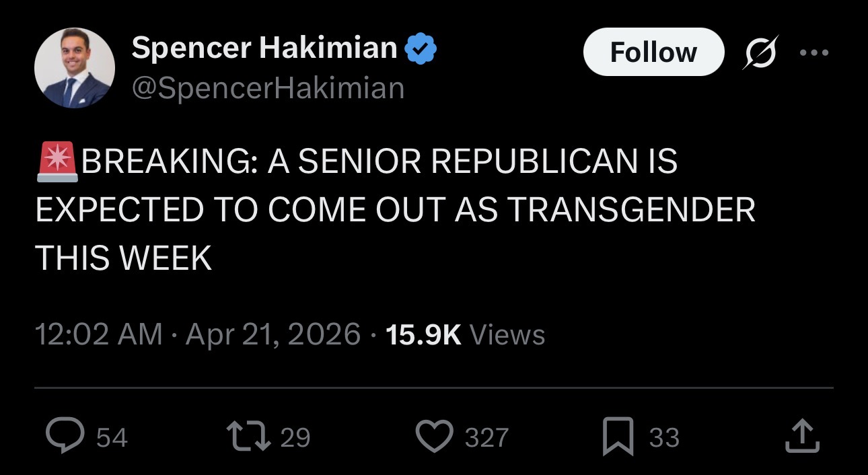
Task: Click the blue verified badge
Action: (x=422, y=48)
